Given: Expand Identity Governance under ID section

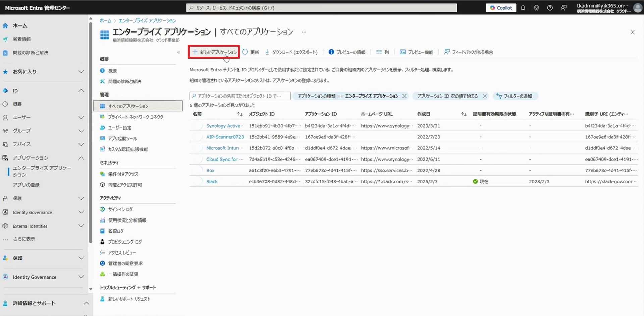Looking at the screenshot, I should click(81, 212).
